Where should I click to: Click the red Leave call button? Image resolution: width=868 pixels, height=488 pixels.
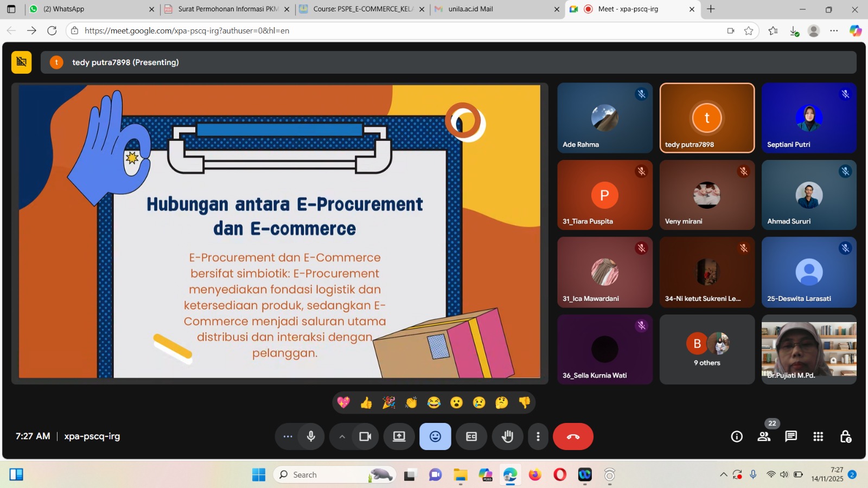click(573, 436)
